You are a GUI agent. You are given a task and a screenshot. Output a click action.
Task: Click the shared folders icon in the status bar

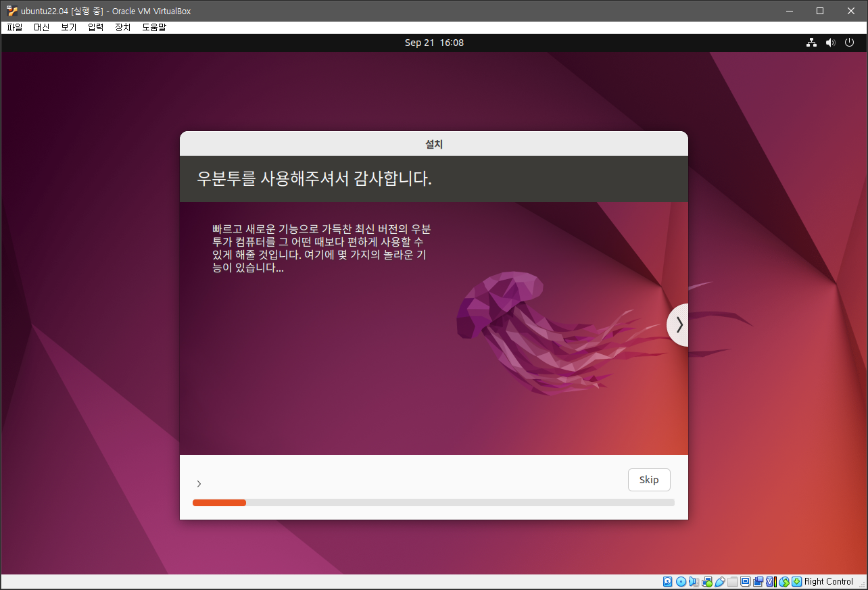click(733, 582)
